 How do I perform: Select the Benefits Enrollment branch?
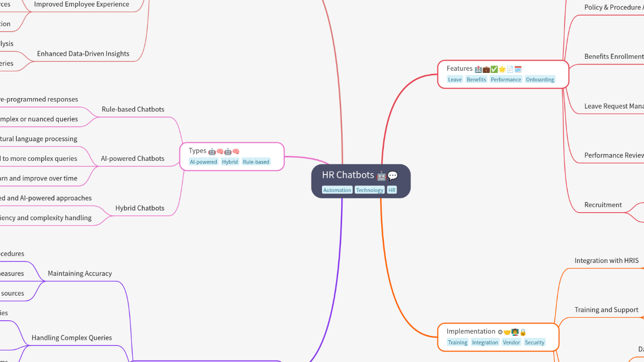tap(614, 56)
